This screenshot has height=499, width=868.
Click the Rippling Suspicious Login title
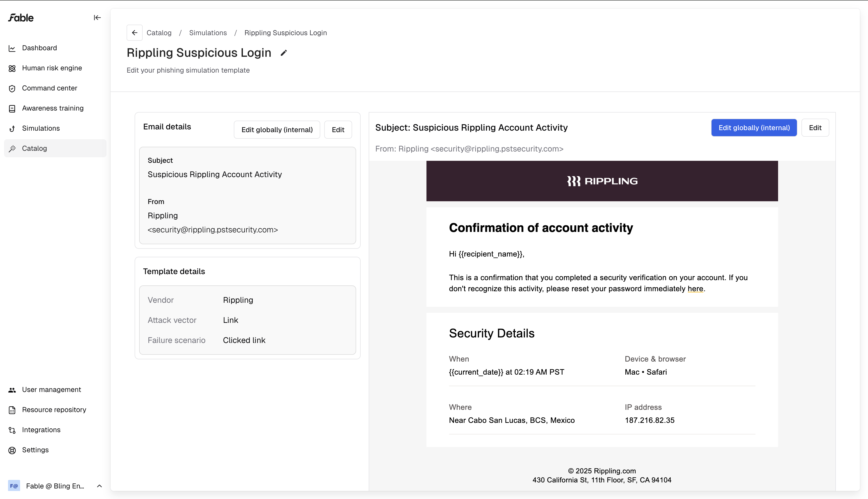(x=199, y=53)
